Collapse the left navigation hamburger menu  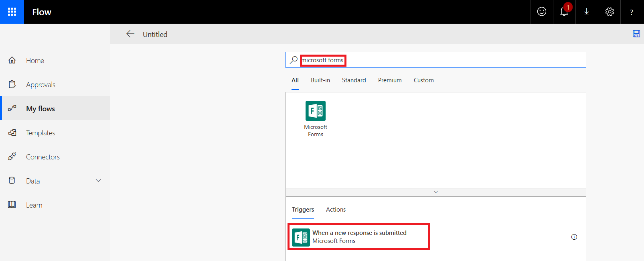coord(12,36)
